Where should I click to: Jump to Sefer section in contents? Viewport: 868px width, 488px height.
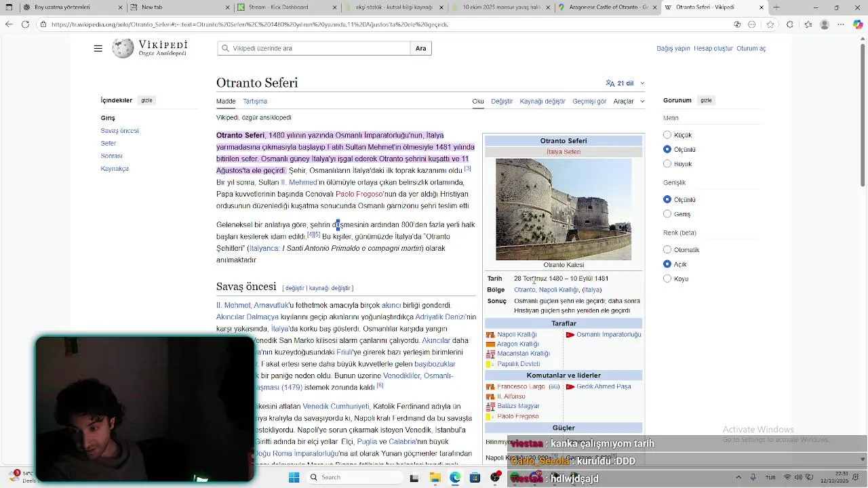[108, 143]
